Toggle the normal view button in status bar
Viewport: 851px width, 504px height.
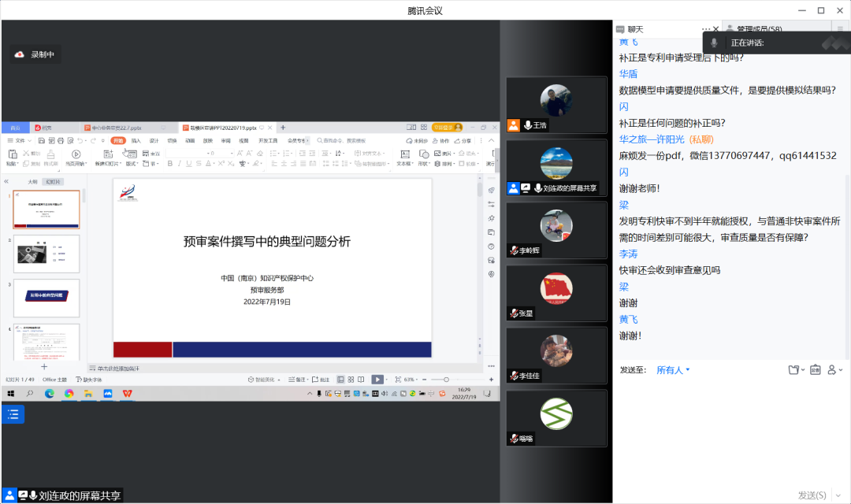click(x=340, y=380)
